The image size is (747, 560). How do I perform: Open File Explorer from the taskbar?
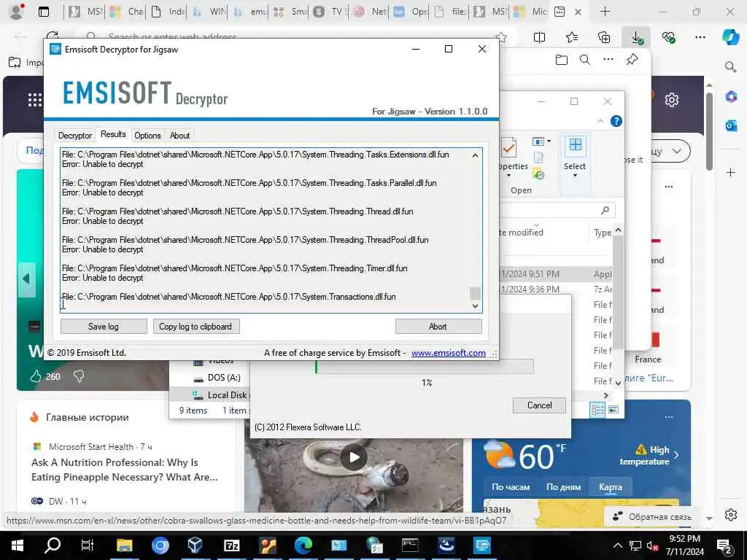coord(124,545)
